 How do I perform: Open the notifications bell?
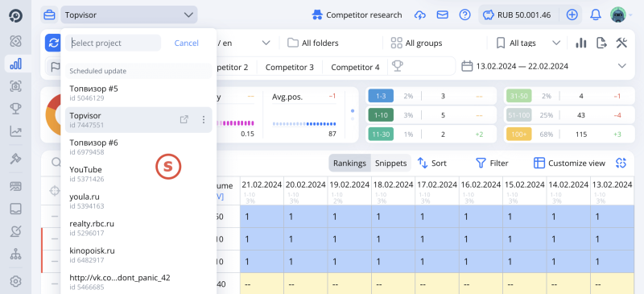(x=595, y=15)
